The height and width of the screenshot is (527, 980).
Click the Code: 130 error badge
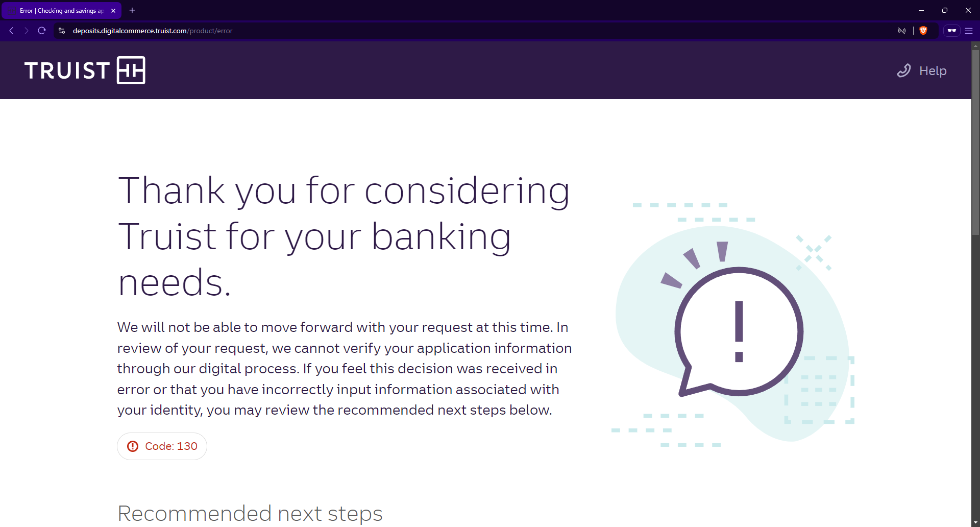tap(162, 446)
